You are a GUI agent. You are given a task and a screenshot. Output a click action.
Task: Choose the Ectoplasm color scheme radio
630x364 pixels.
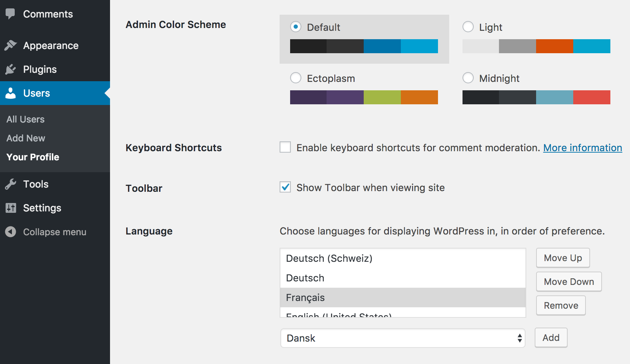click(296, 78)
